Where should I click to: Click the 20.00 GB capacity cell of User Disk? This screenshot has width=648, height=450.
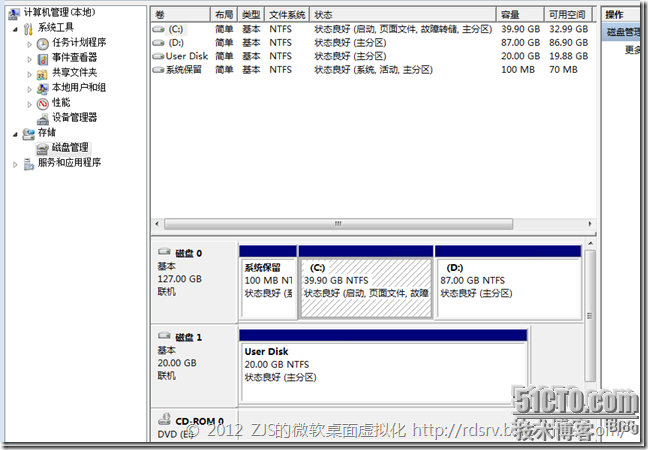click(521, 56)
